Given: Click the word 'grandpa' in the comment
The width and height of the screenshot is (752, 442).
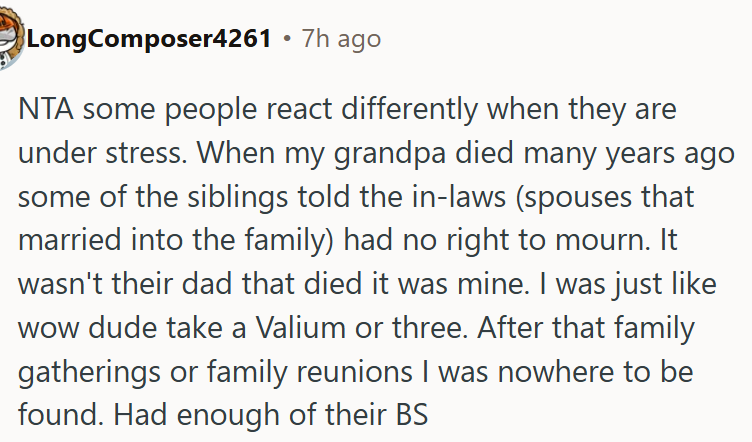Looking at the screenshot, I should tap(390, 155).
